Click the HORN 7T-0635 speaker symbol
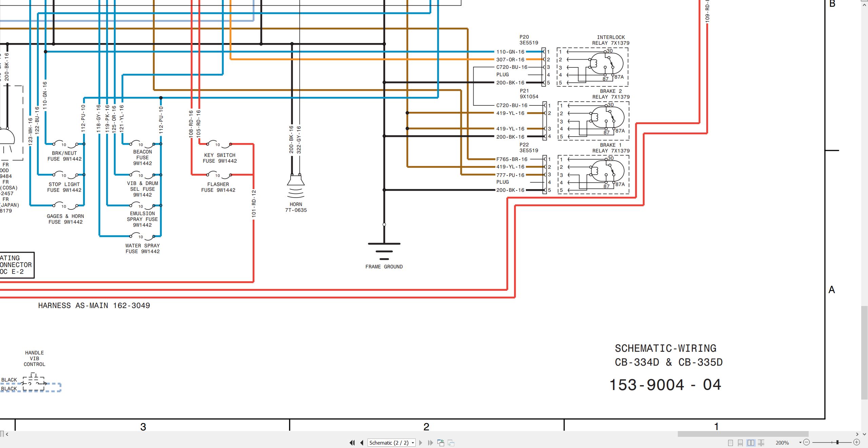The width and height of the screenshot is (868, 448). (x=296, y=185)
